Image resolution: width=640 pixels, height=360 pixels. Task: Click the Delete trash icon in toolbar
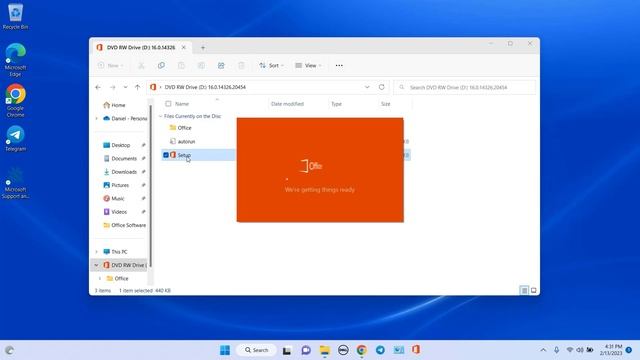[241, 65]
